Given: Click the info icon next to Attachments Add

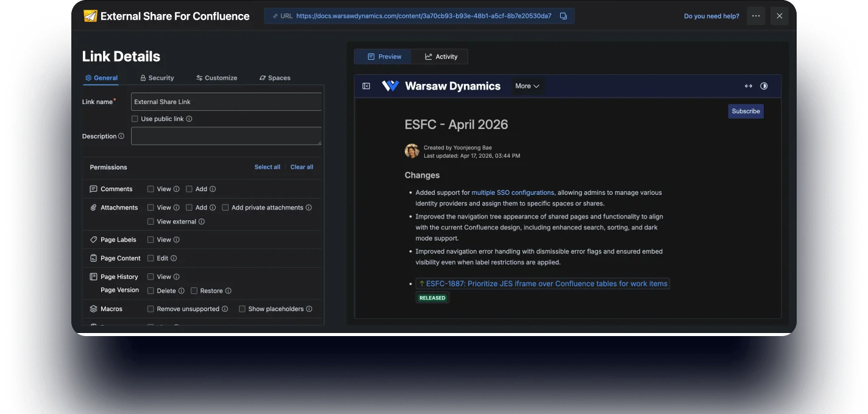Looking at the screenshot, I should 213,208.
